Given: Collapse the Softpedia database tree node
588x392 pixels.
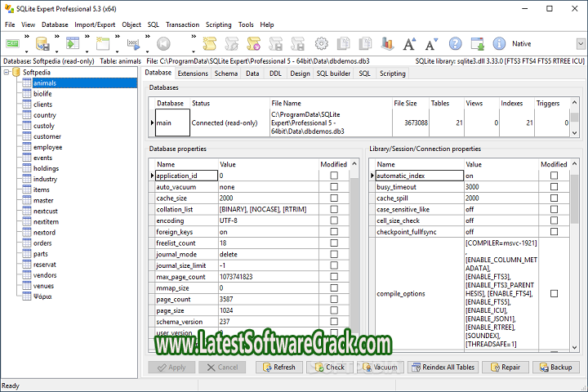Looking at the screenshot, I should 8,73.
